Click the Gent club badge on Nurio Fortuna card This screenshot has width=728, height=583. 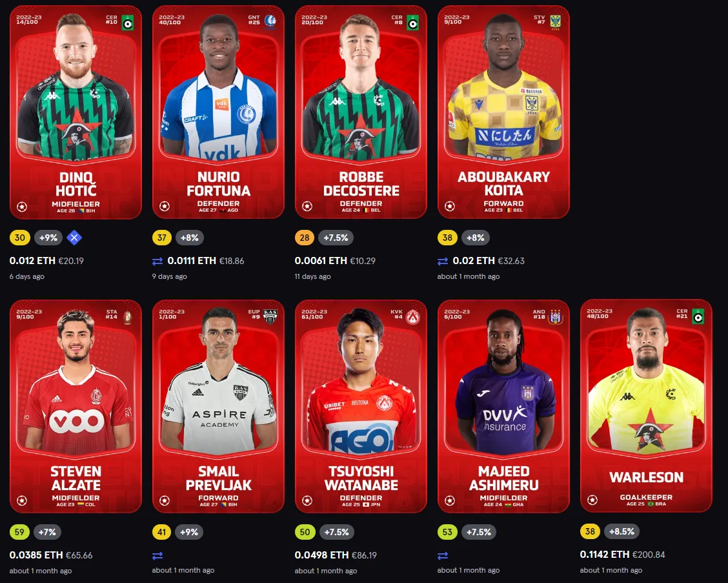coord(270,21)
